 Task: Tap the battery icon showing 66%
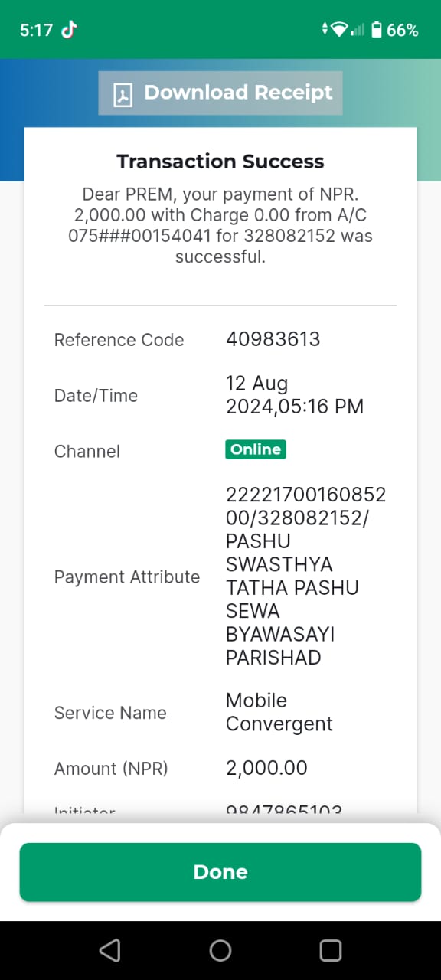point(376,30)
